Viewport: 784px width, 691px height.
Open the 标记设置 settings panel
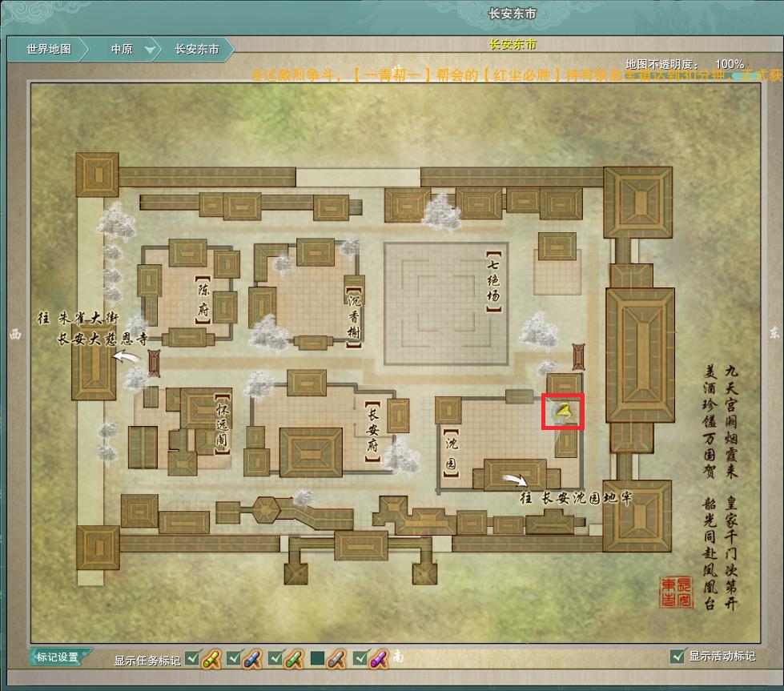(x=58, y=657)
